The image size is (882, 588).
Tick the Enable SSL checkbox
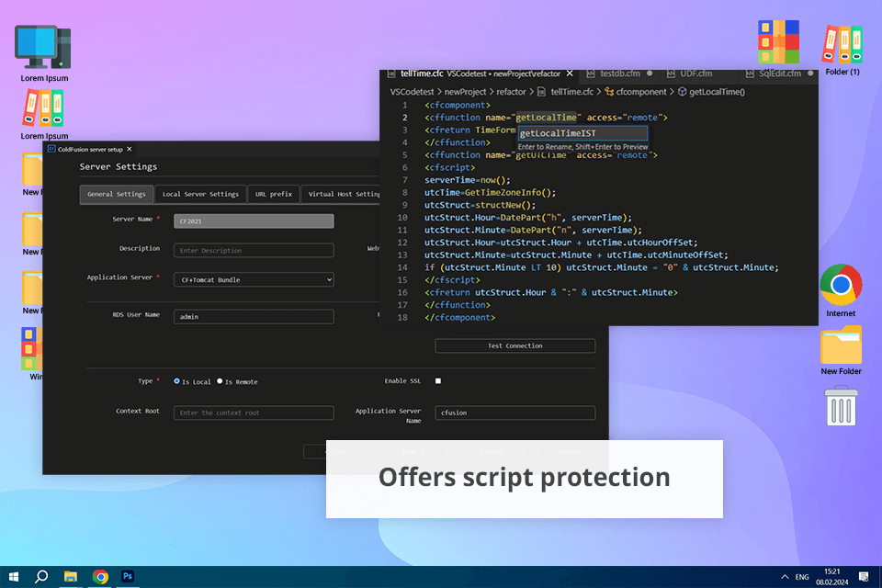[438, 381]
